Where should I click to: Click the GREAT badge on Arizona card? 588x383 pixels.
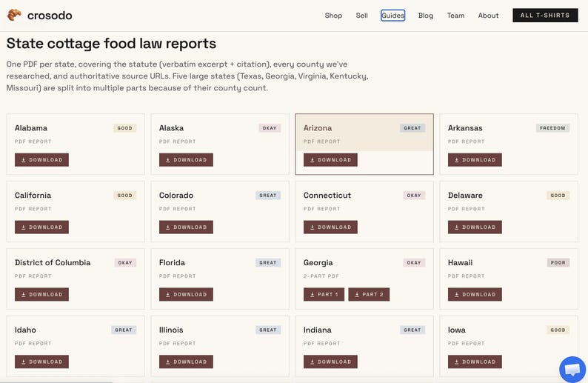(412, 128)
